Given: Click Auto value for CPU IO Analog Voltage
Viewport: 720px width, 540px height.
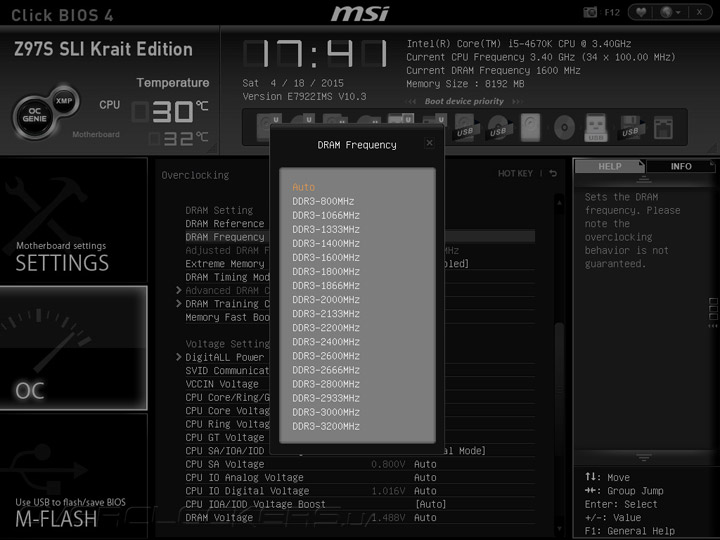Looking at the screenshot, I should click(x=425, y=478).
